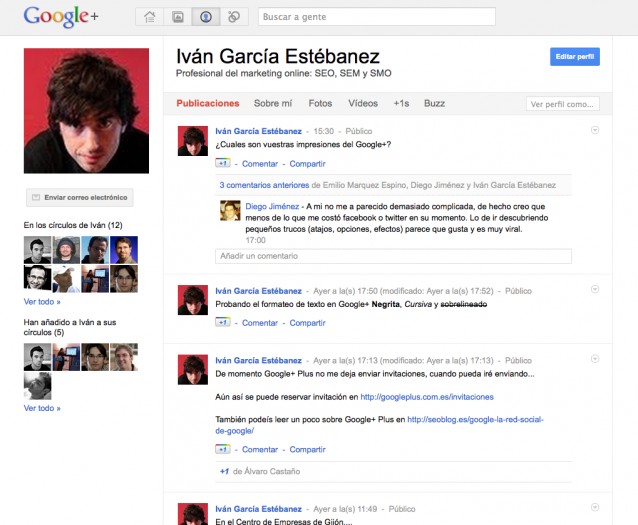638x525 pixels.
Task: Click the Añadir un comentario field
Action: [393, 257]
